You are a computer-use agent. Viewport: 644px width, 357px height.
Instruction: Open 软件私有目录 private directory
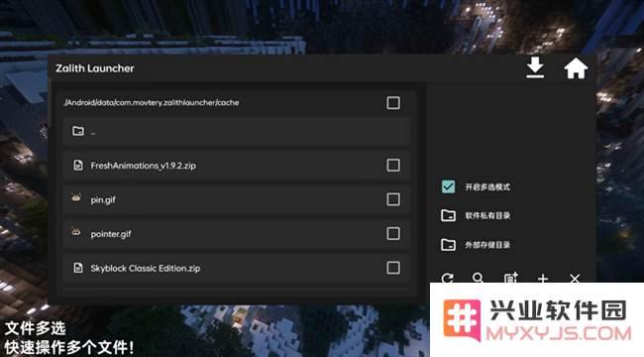point(487,215)
